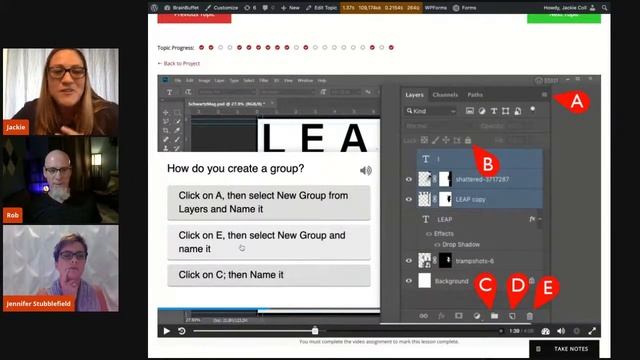
Task: Select the Move tool in Photoshop toolbar
Action: (x=166, y=112)
